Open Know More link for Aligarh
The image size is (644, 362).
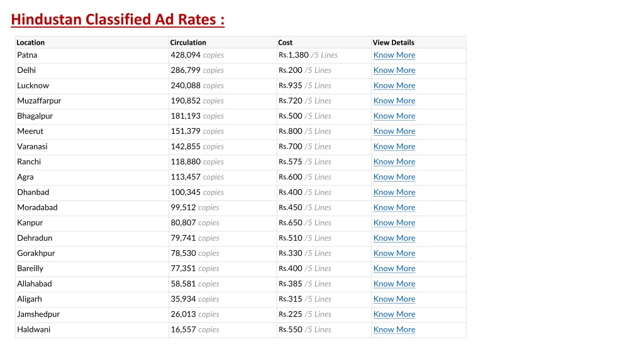394,299
